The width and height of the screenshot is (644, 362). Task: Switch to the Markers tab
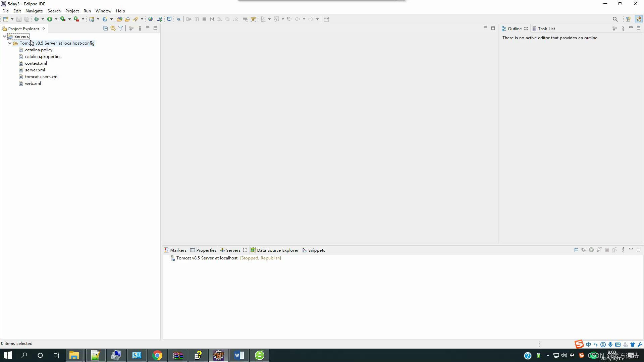[175, 250]
